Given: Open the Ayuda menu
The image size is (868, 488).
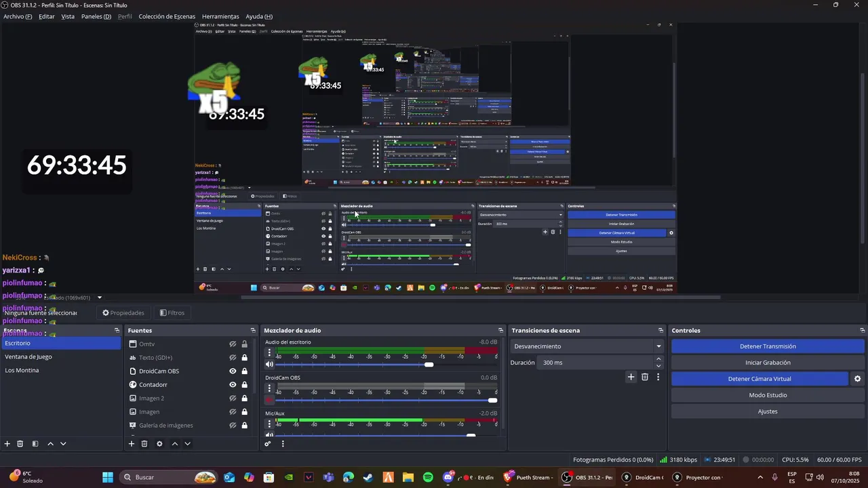Looking at the screenshot, I should tap(259, 16).
